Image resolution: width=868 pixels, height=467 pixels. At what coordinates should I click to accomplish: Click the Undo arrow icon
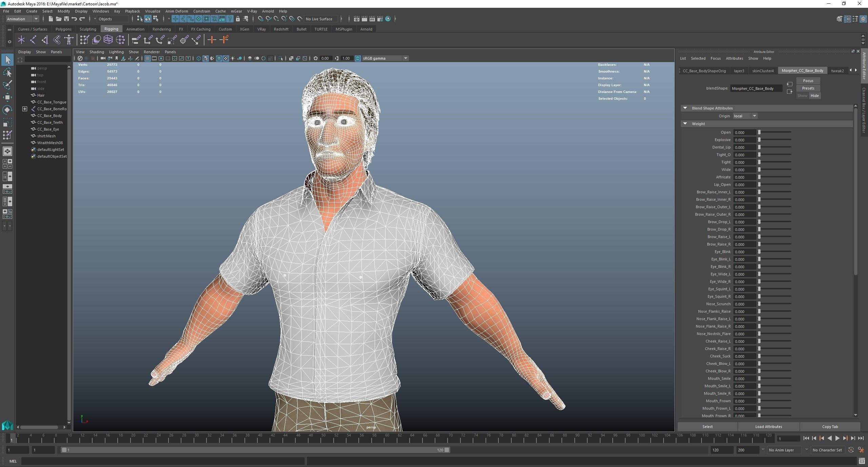click(74, 19)
